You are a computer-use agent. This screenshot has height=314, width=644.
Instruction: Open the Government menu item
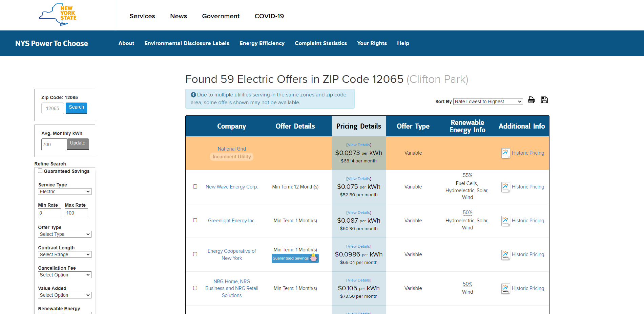(x=221, y=16)
